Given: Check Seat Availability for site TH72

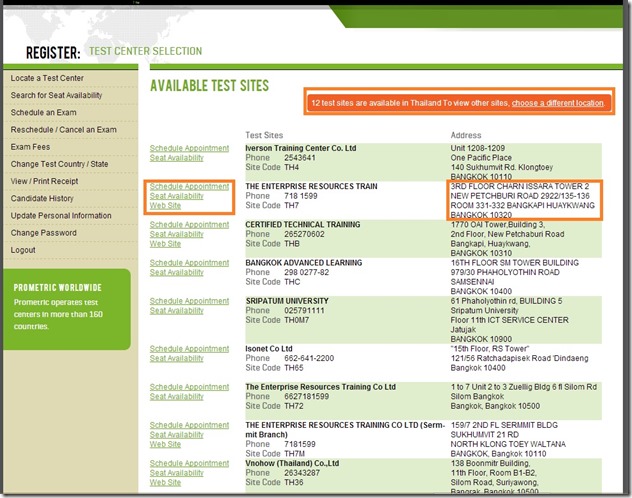Looking at the screenshot, I should point(177,397).
